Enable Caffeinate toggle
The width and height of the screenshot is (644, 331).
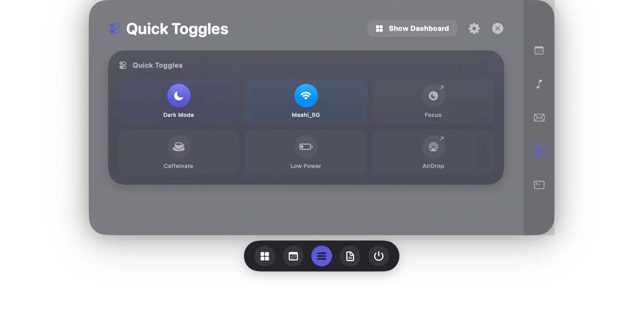179,152
